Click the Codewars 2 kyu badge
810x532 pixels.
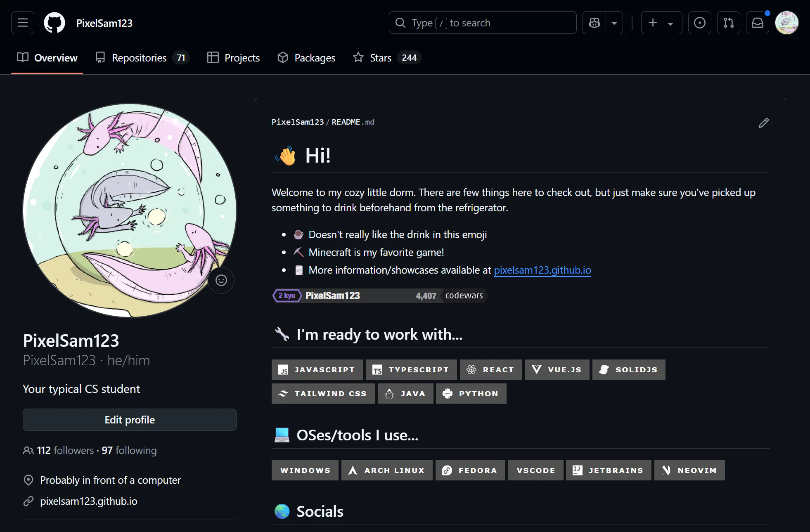tap(379, 296)
